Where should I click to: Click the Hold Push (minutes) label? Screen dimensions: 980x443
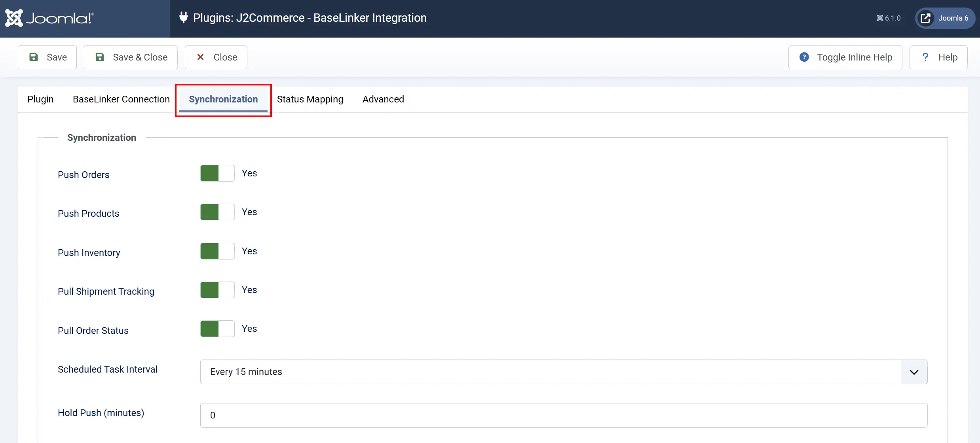coord(101,413)
